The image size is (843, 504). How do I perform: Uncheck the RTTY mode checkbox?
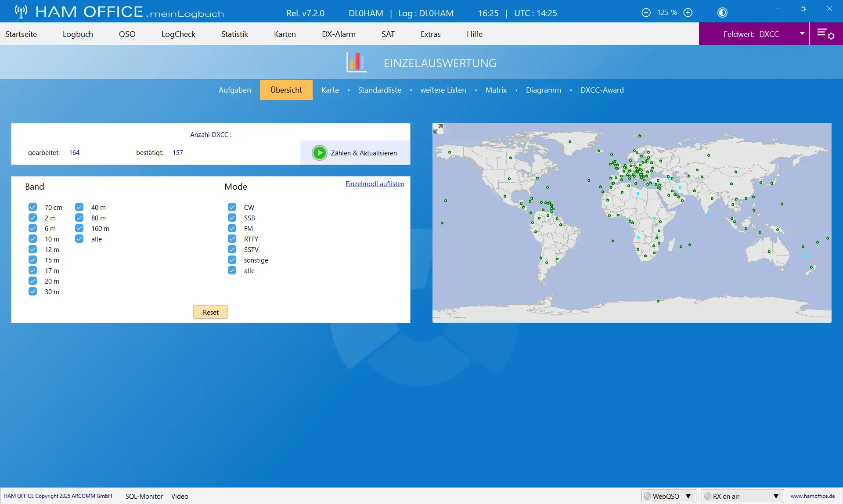click(x=232, y=239)
